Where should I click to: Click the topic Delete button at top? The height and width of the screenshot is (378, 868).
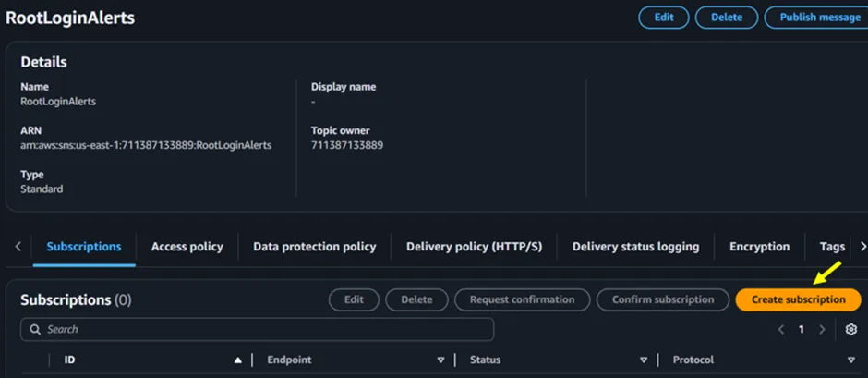(x=727, y=18)
